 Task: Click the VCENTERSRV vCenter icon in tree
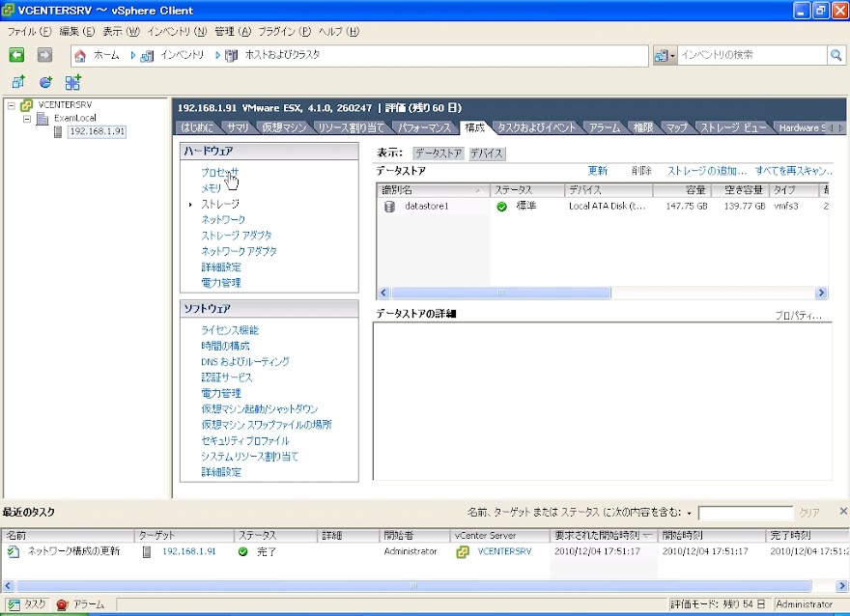[x=27, y=105]
